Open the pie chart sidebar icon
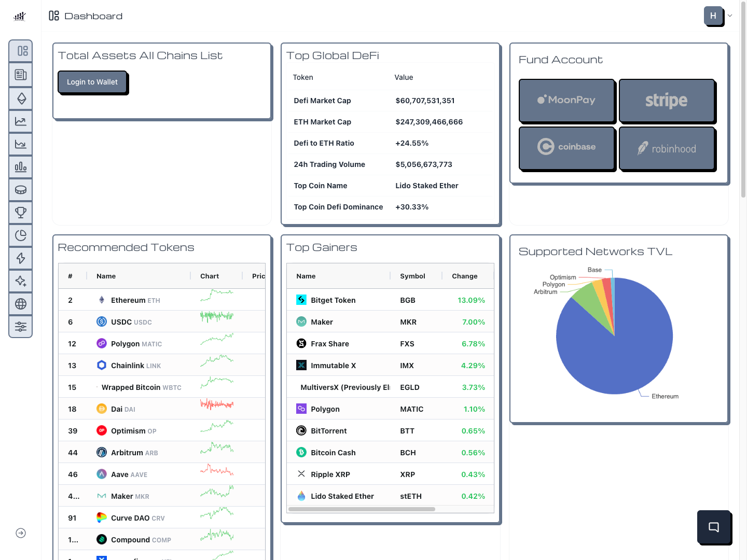 (x=21, y=235)
